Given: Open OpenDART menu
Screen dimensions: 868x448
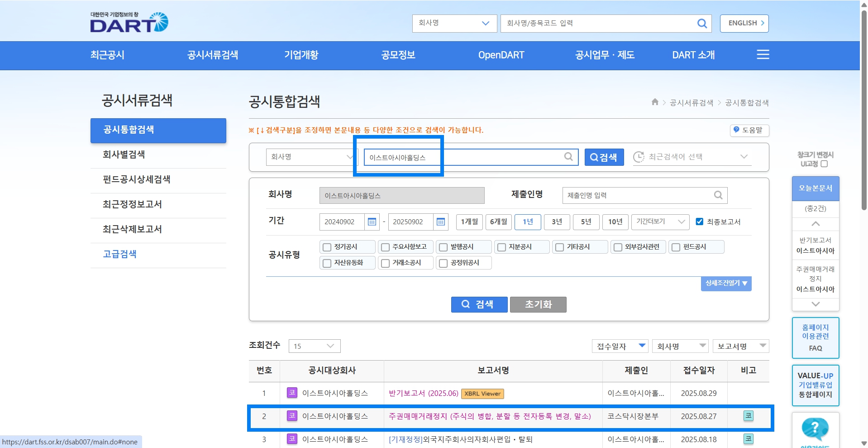Looking at the screenshot, I should (501, 55).
